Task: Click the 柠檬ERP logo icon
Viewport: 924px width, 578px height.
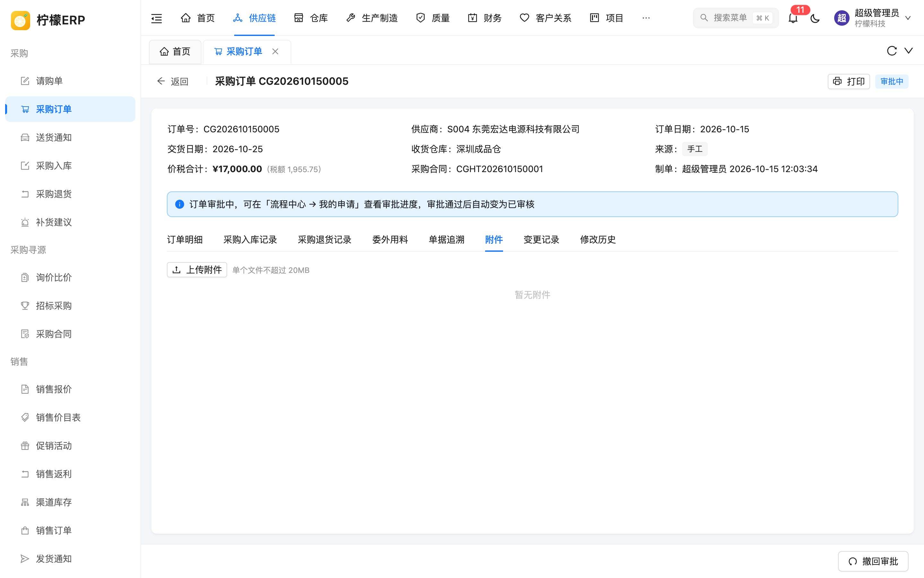Action: tap(20, 20)
